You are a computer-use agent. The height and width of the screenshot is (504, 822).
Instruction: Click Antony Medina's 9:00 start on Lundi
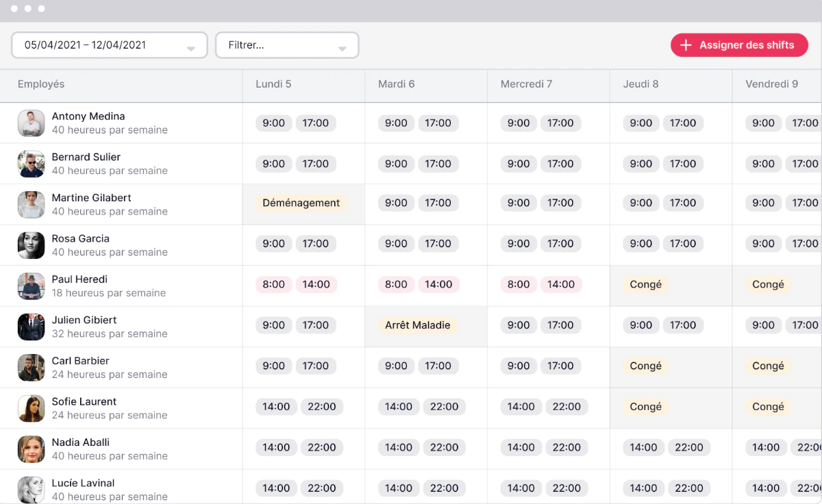(274, 123)
